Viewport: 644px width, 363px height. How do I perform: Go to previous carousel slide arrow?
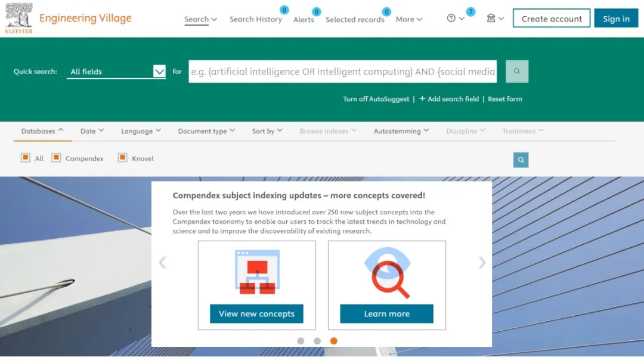click(x=163, y=262)
